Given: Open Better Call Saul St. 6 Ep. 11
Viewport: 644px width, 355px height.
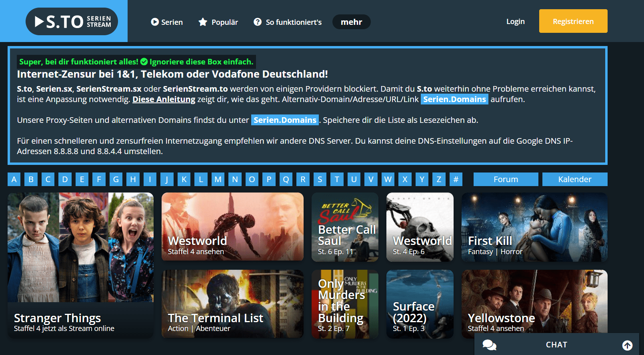Looking at the screenshot, I should 345,227.
